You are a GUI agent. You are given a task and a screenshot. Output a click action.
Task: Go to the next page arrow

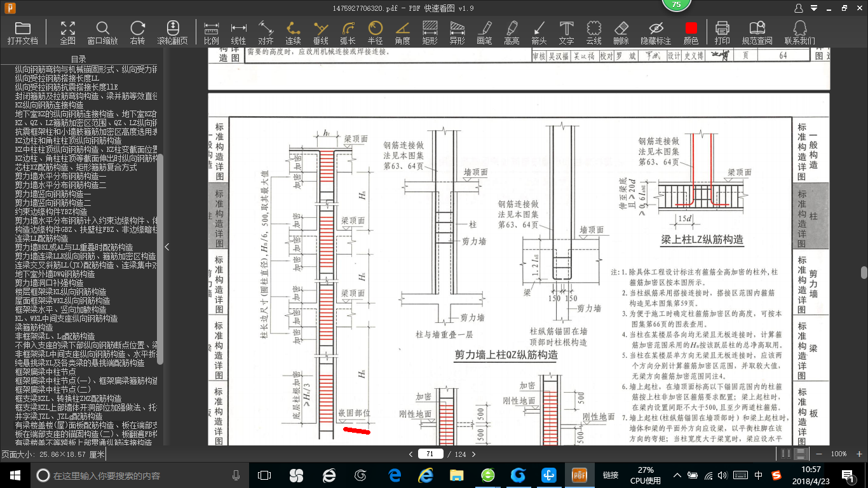tap(473, 454)
